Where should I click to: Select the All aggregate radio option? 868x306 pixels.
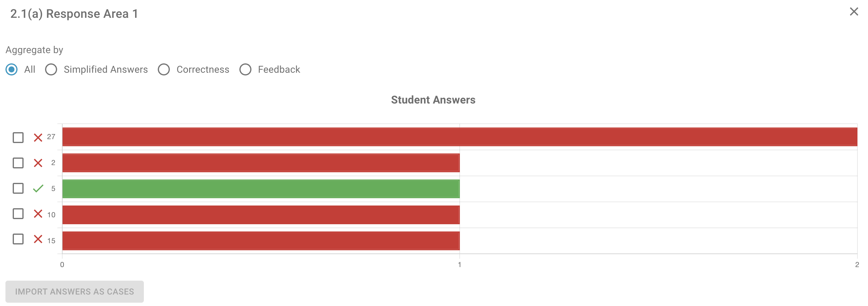tap(12, 70)
